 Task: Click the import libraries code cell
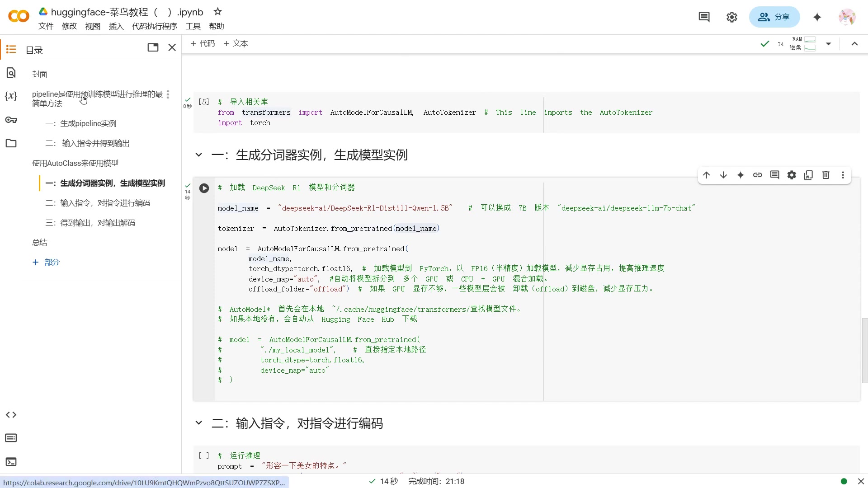526,112
